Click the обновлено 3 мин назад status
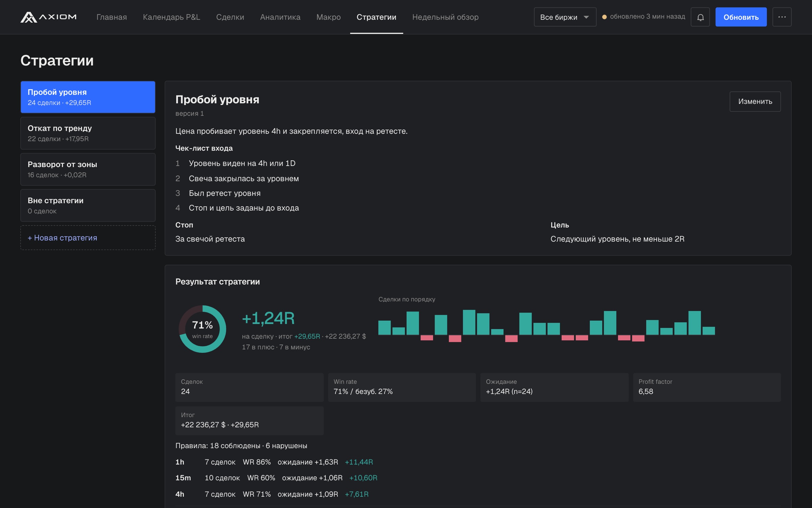This screenshot has width=812, height=508. [x=644, y=17]
